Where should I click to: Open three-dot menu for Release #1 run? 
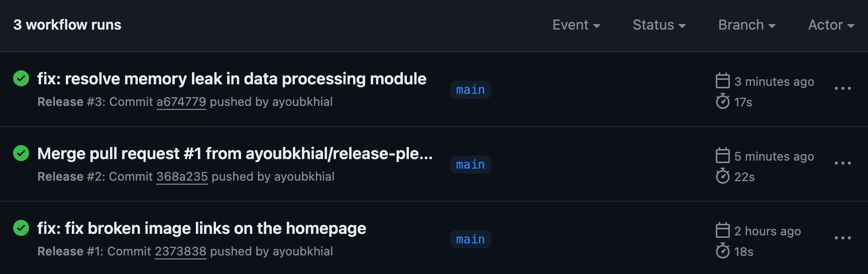pyautogui.click(x=842, y=238)
